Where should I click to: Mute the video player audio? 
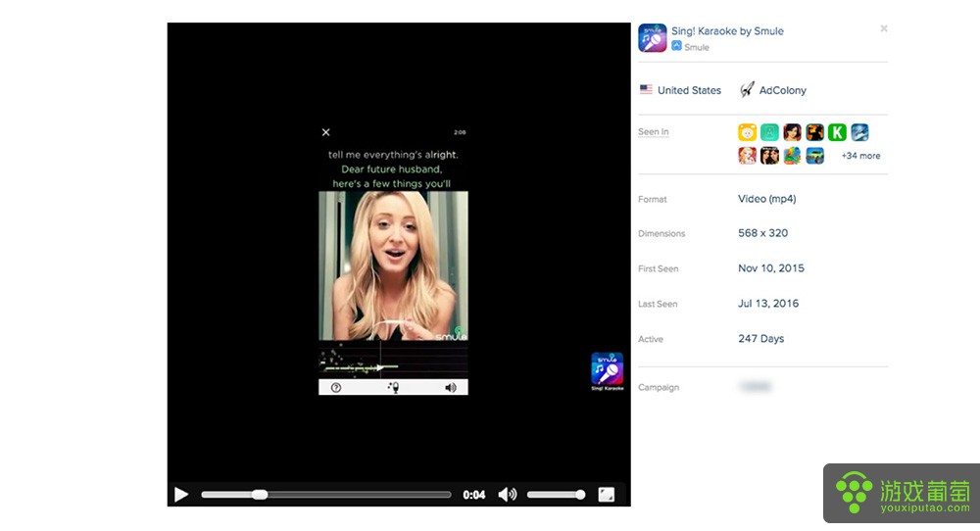pyautogui.click(x=507, y=495)
